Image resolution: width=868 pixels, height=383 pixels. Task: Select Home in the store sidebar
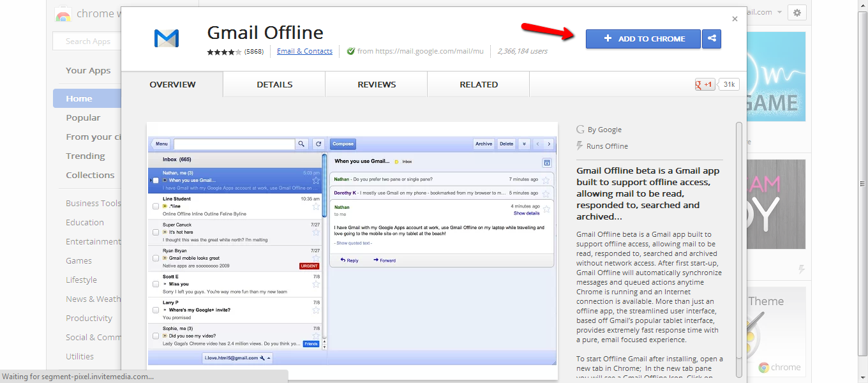coord(87,98)
